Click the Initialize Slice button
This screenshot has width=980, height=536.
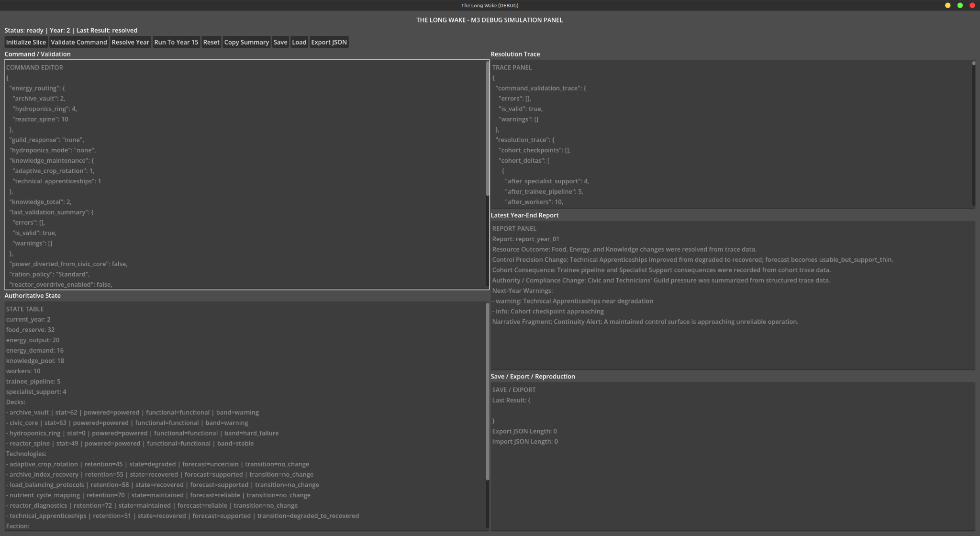coord(26,42)
